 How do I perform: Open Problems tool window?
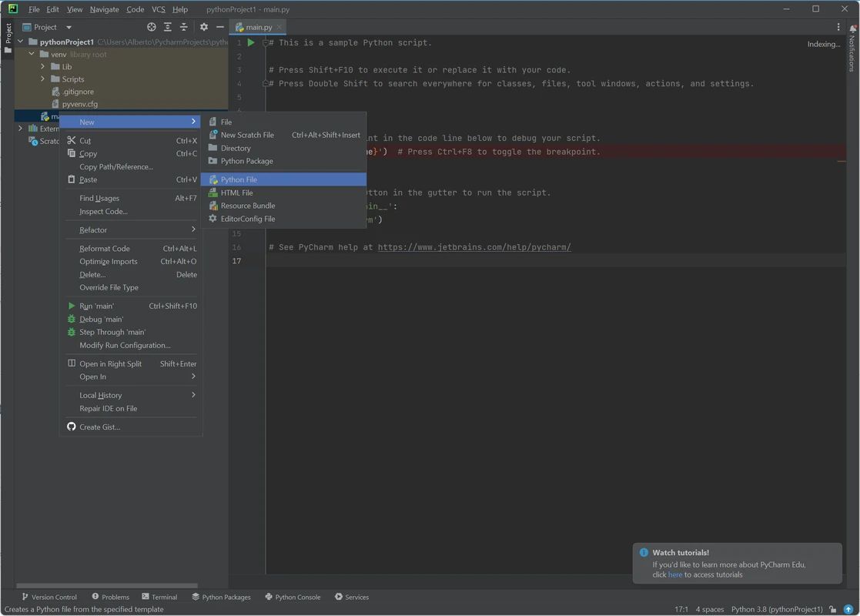(x=111, y=597)
